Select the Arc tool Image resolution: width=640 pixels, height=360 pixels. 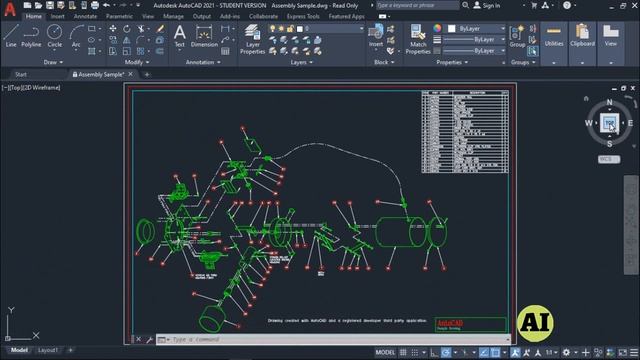point(76,36)
